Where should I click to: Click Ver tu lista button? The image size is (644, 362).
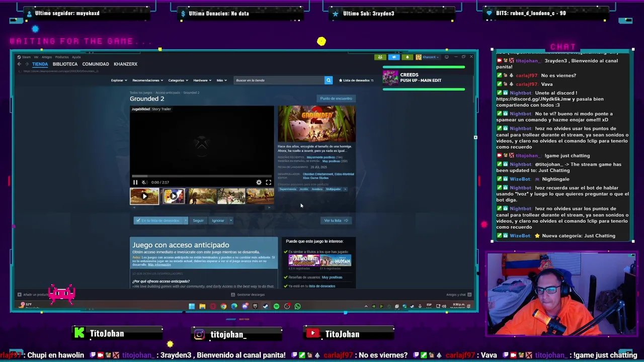point(336,220)
